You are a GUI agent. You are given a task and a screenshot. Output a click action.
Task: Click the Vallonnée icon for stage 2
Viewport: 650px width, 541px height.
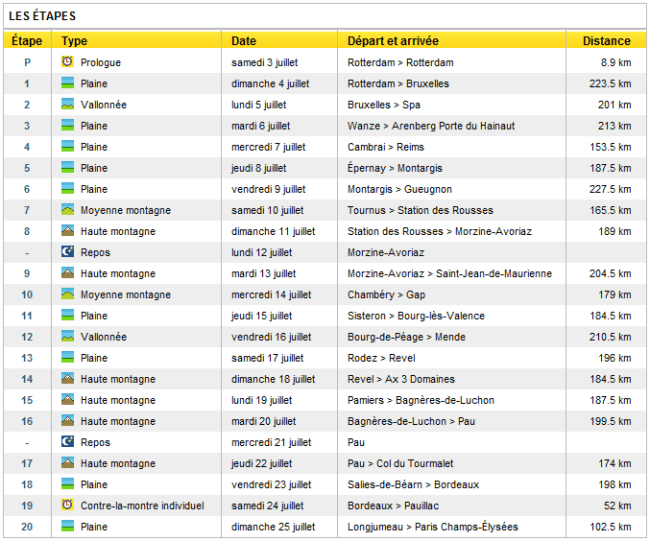point(67,104)
